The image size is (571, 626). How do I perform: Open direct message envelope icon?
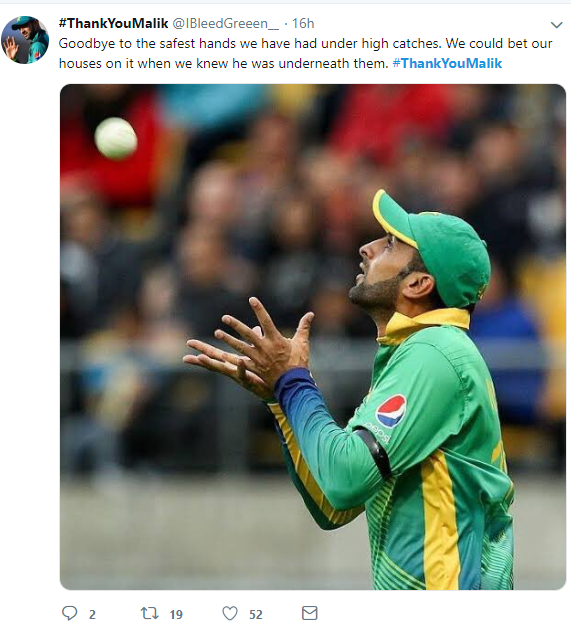[309, 613]
